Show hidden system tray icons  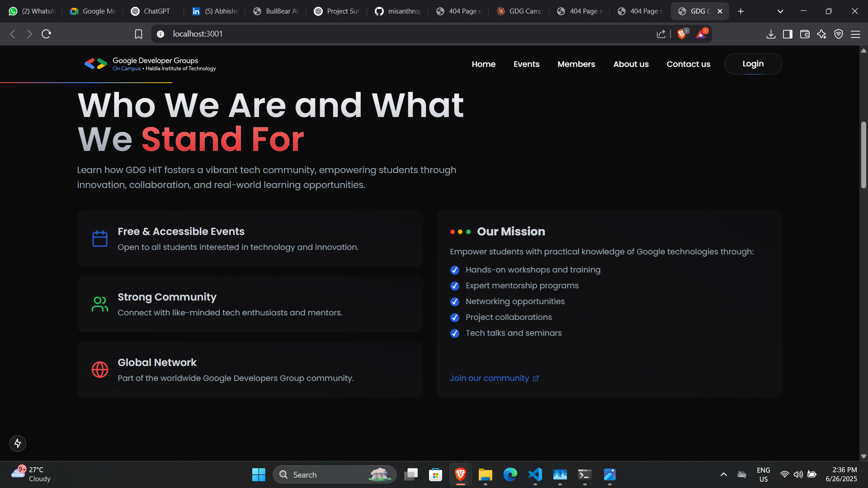tap(724, 474)
